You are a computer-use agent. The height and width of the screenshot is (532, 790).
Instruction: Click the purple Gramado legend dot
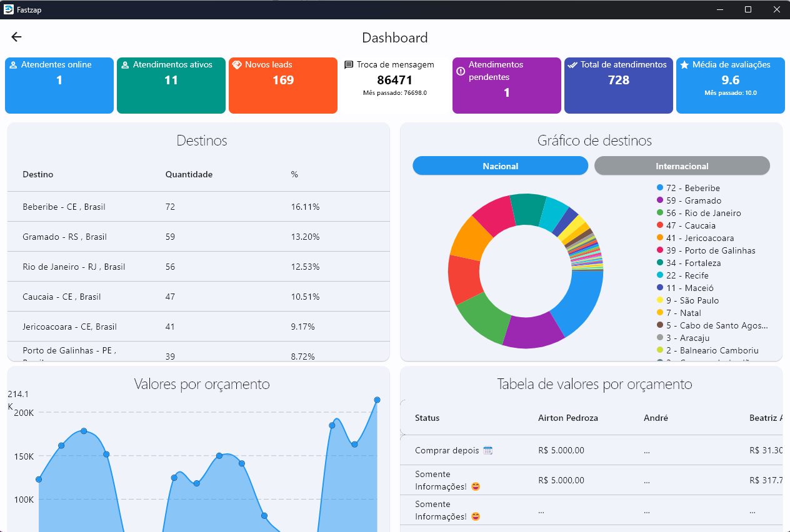click(660, 200)
